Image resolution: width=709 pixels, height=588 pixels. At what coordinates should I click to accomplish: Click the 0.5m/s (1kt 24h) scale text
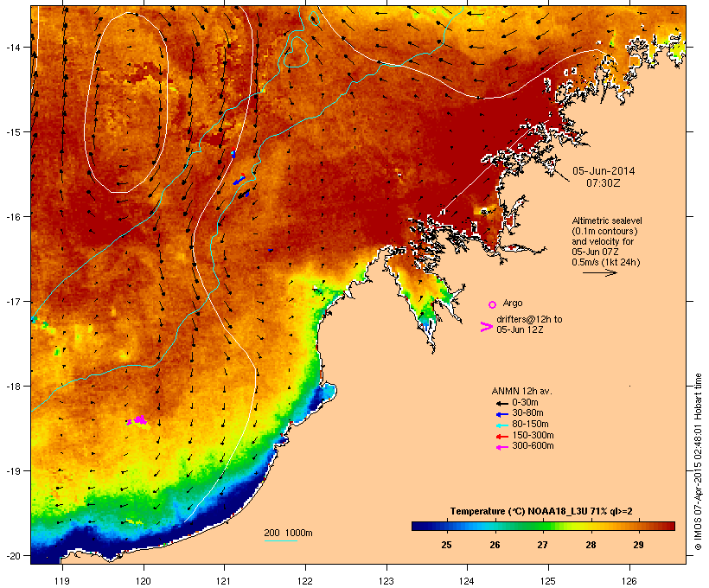606,262
